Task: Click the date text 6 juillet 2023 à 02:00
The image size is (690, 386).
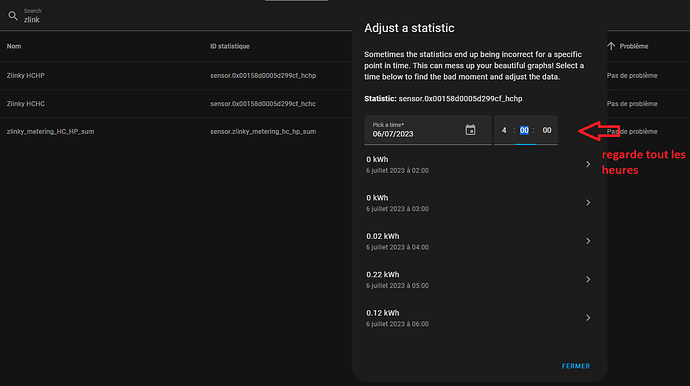Action: (x=397, y=170)
